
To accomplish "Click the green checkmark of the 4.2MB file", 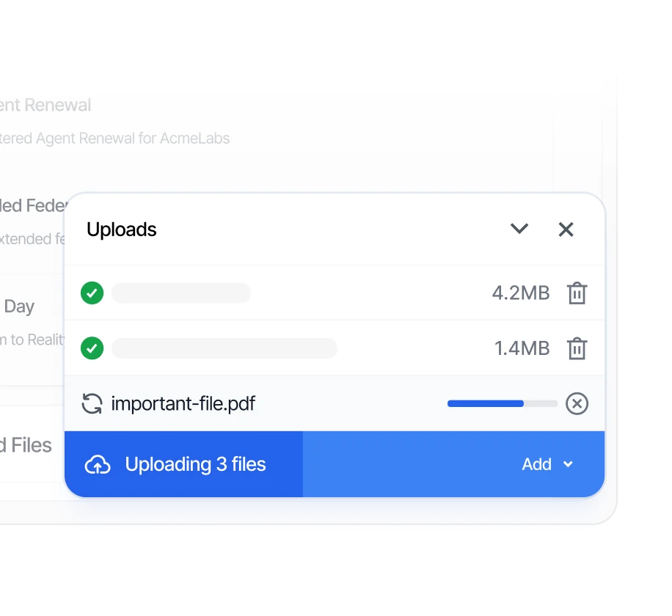I will [x=92, y=293].
